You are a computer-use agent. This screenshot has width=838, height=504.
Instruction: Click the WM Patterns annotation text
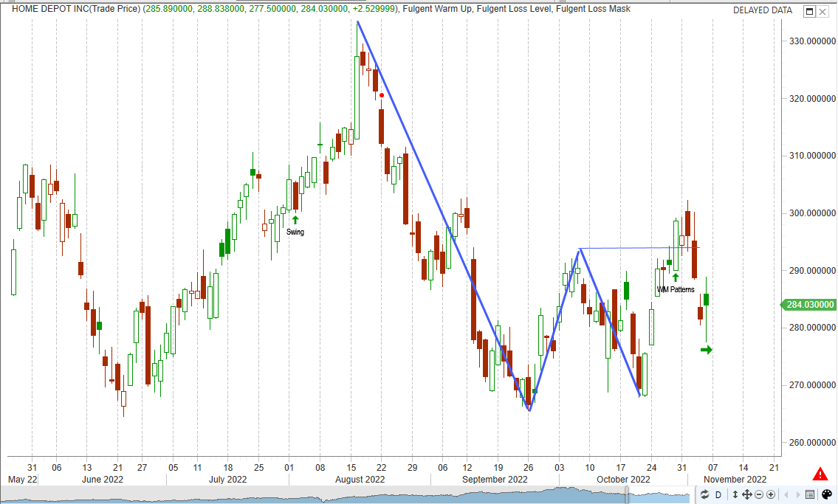(x=676, y=289)
